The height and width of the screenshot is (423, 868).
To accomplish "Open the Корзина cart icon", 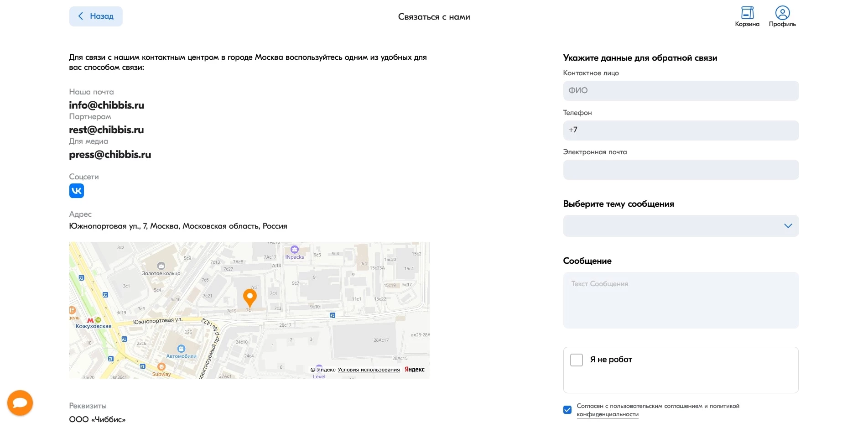I will pyautogui.click(x=747, y=13).
